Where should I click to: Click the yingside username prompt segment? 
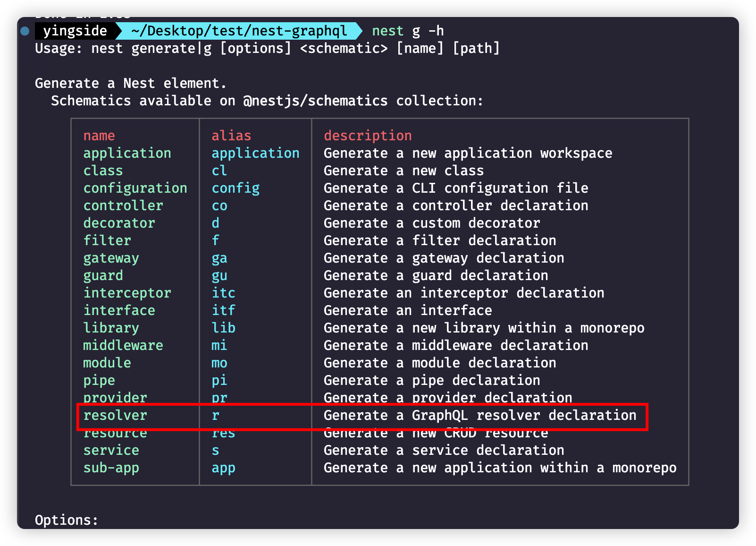click(x=75, y=31)
